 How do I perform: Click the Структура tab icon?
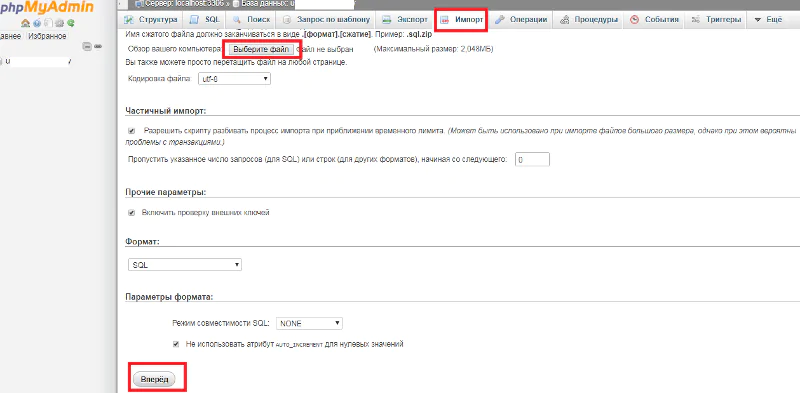[130, 20]
